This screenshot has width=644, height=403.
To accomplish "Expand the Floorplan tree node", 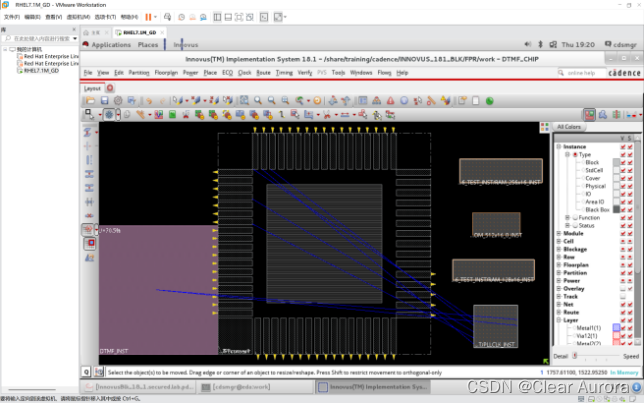I will 559,265.
